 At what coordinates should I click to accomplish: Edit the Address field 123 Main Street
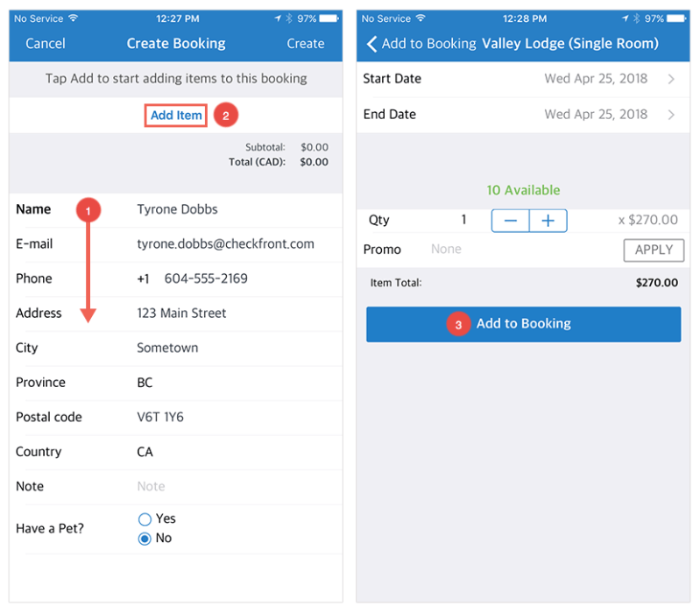(x=181, y=314)
